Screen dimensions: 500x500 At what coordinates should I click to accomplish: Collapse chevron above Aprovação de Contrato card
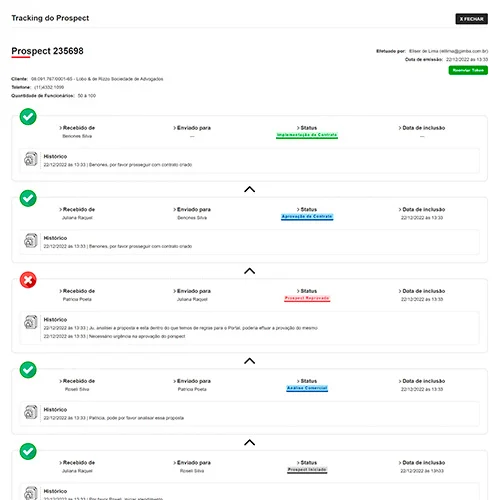[250, 189]
